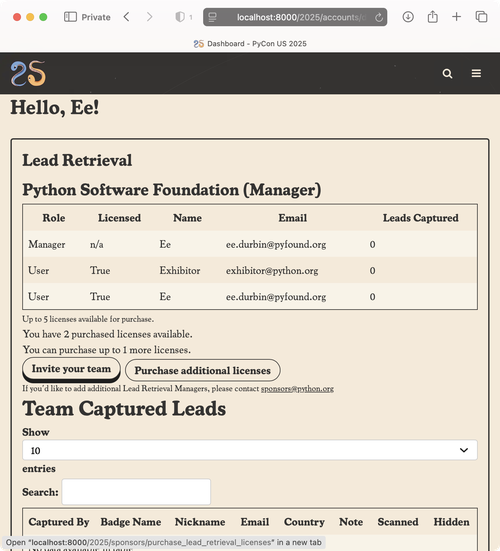Image resolution: width=500 pixels, height=551 pixels.
Task: Click the Team Captured Leads heading
Action: [x=124, y=409]
